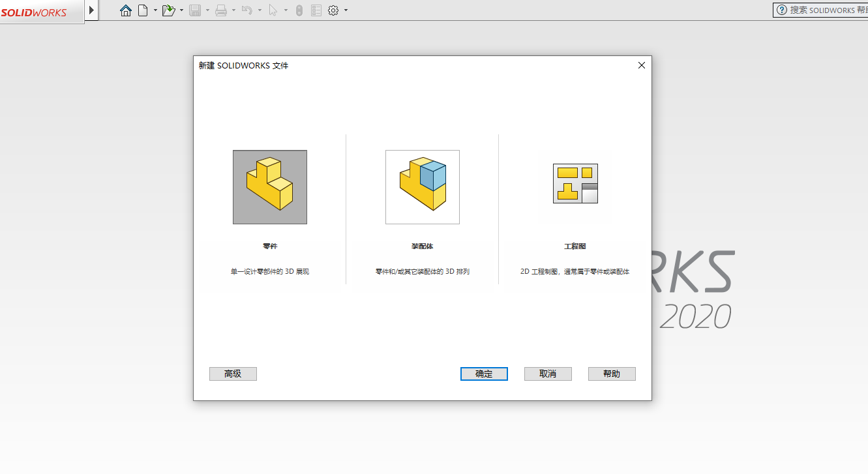Click the description 零件和/或其它装配体的 3D 排列

pyautogui.click(x=423, y=271)
